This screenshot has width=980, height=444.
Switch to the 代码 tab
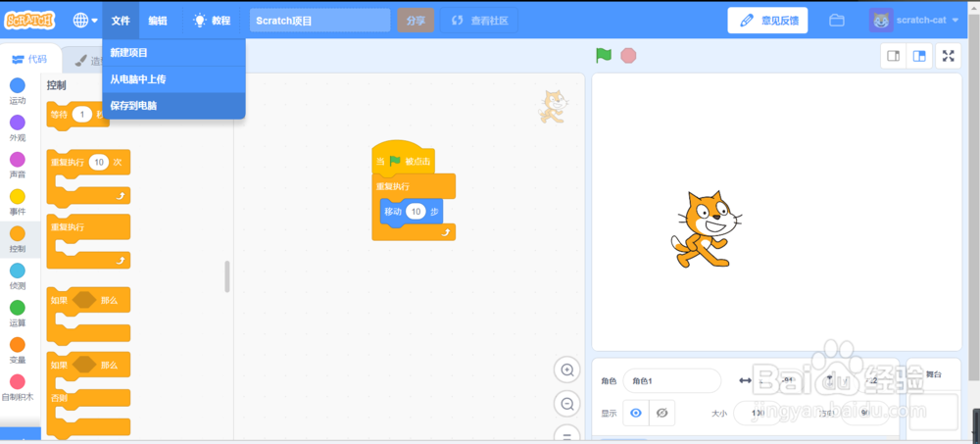[30, 60]
